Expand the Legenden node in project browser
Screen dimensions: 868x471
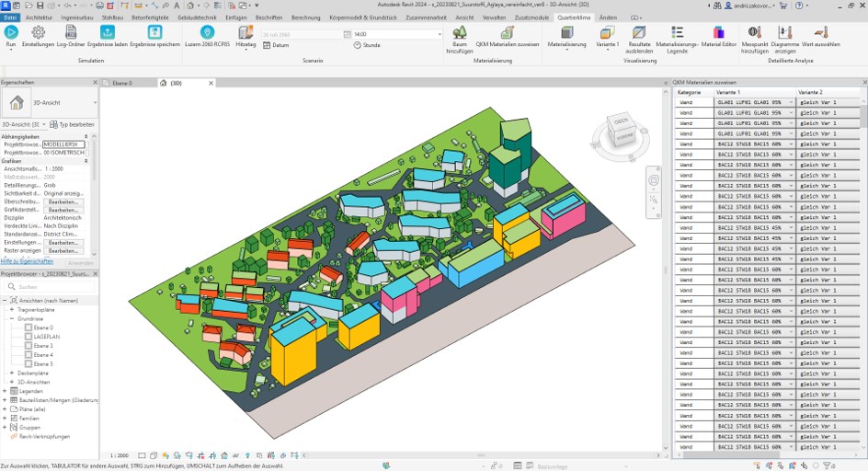click(x=5, y=390)
